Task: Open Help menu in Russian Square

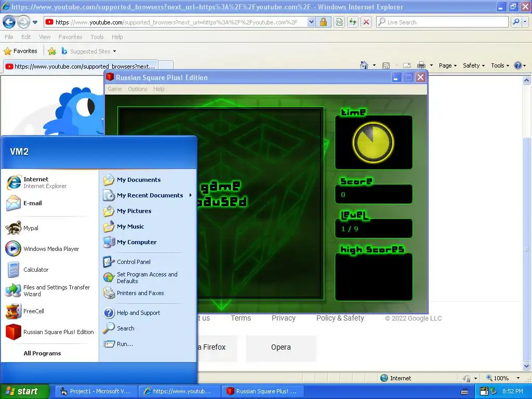Action: [158, 89]
